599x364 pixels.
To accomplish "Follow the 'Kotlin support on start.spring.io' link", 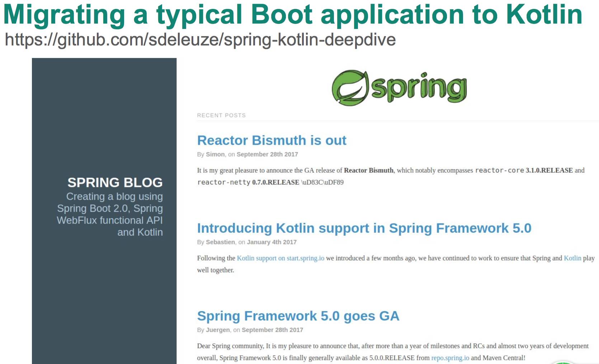I will pos(280,258).
